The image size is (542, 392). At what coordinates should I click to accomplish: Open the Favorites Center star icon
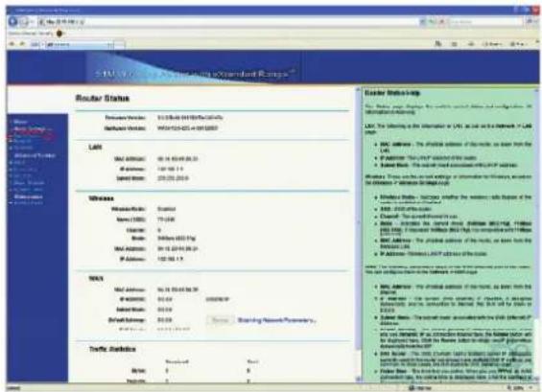point(12,44)
